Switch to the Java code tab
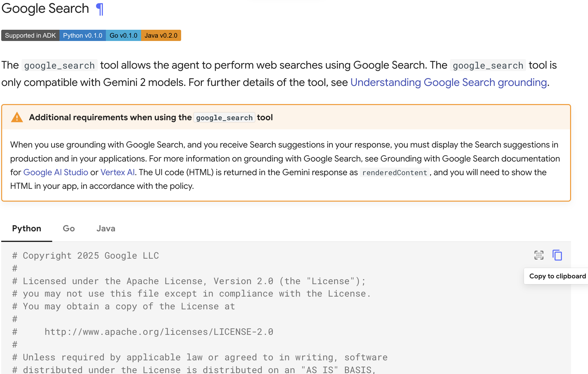 click(106, 229)
